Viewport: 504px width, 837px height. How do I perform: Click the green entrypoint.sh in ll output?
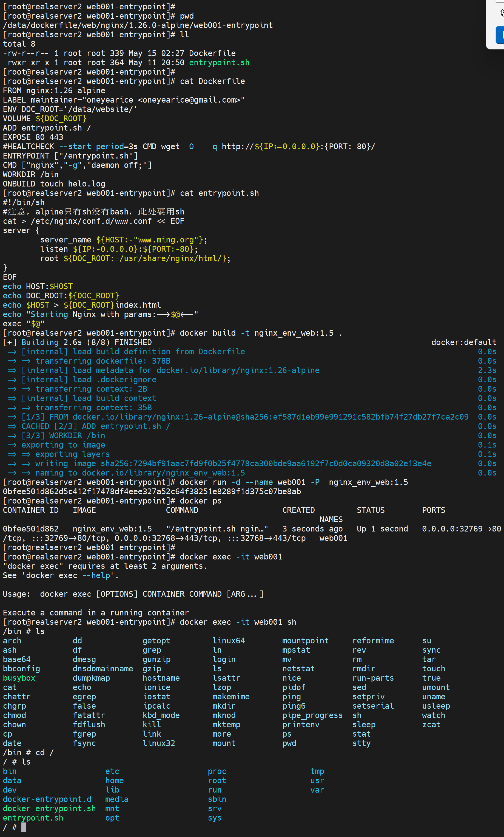219,63
